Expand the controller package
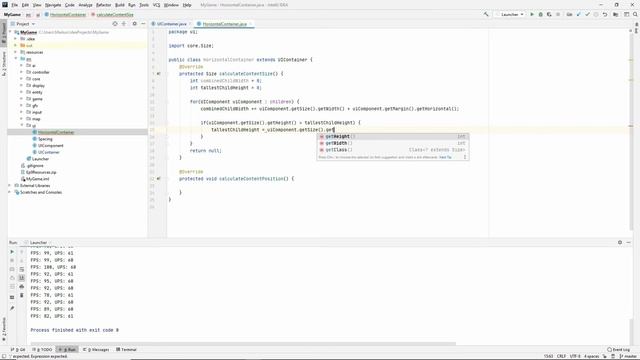 click(x=22, y=72)
